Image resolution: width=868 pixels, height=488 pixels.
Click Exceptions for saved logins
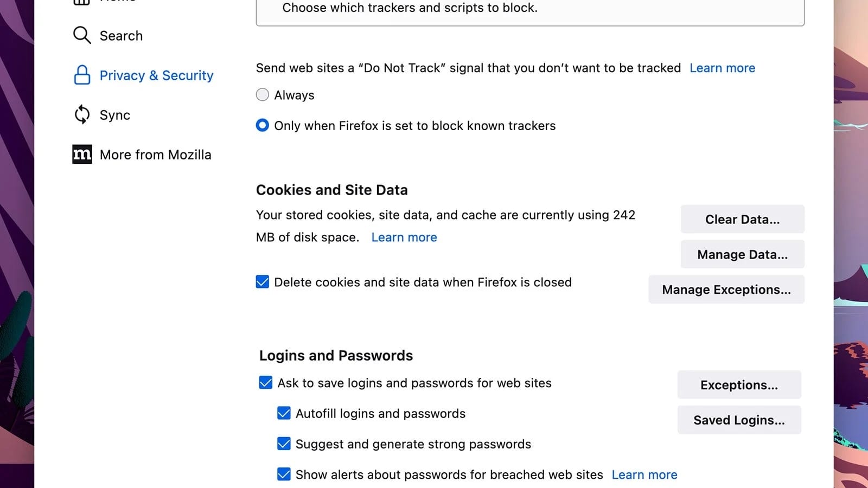pyautogui.click(x=739, y=384)
